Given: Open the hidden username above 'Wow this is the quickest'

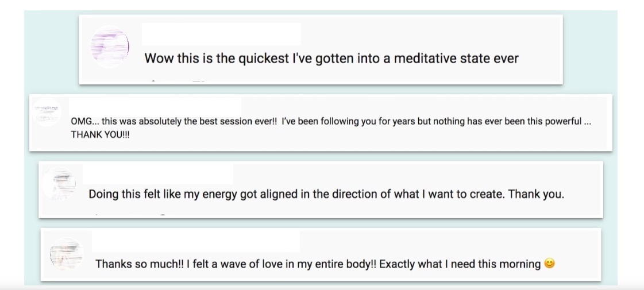Looking at the screenshot, I should point(221,34).
